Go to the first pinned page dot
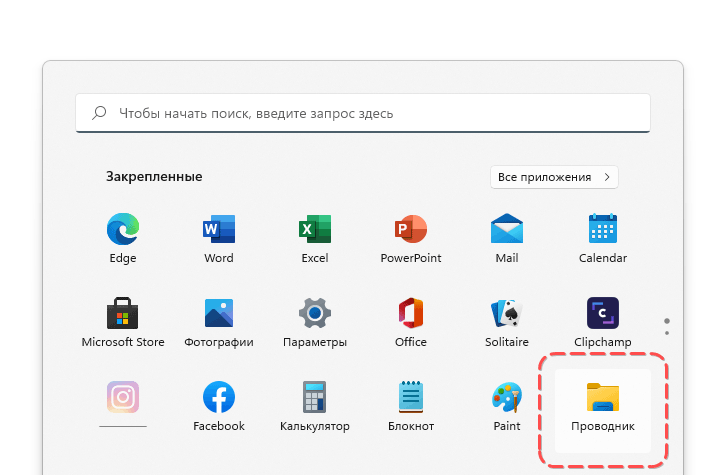Image resolution: width=710 pixels, height=475 pixels. tap(667, 321)
